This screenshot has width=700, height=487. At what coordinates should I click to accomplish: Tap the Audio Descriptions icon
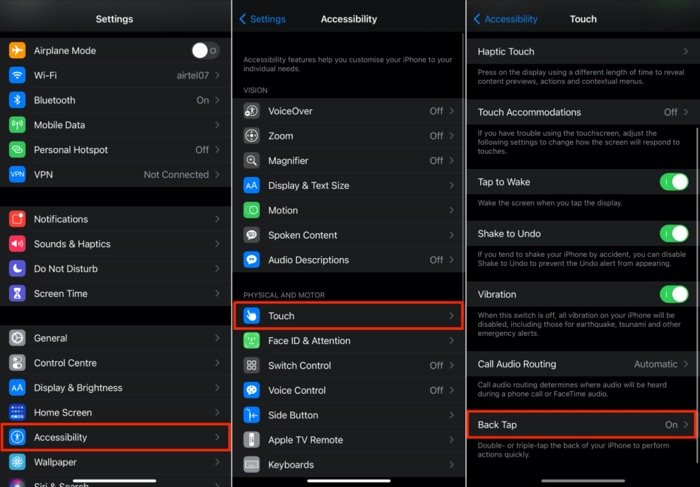coord(251,260)
